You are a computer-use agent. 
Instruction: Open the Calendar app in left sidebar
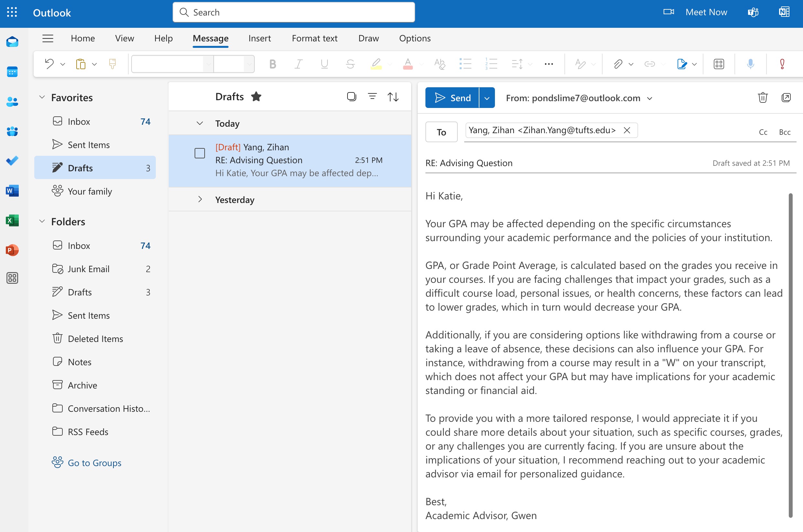click(12, 71)
